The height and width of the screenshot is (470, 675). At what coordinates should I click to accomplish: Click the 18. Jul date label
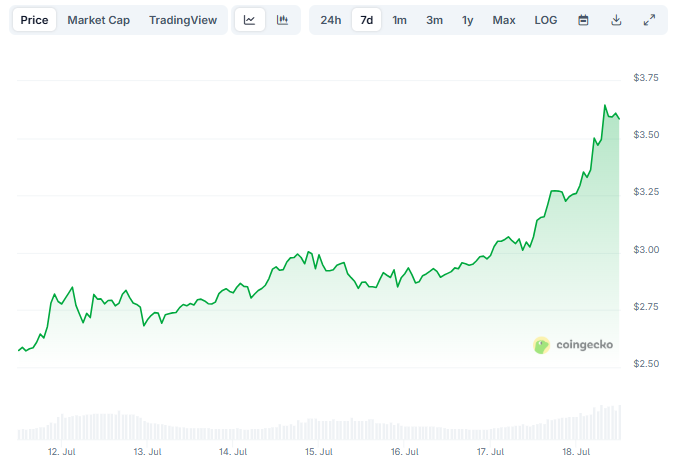[x=576, y=451]
